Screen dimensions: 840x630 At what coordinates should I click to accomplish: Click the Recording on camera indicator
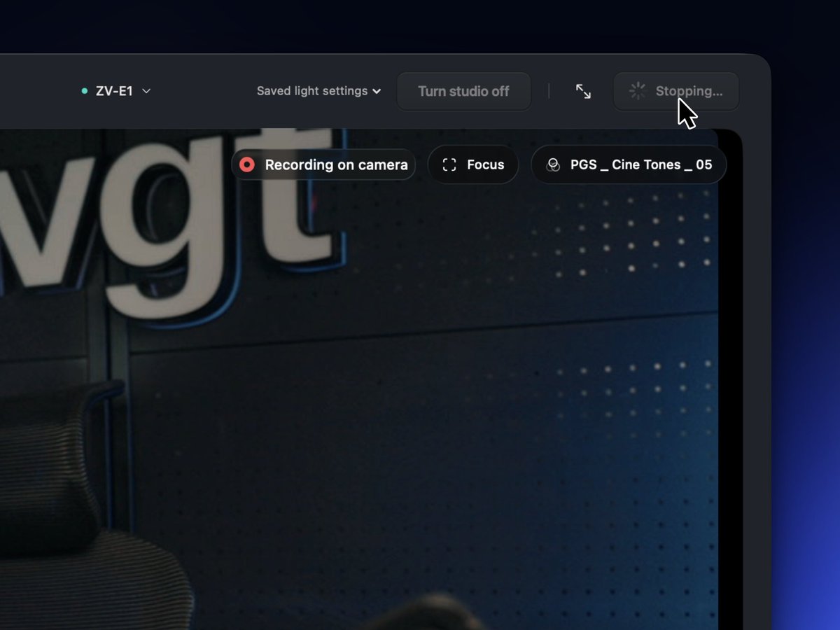tap(323, 164)
